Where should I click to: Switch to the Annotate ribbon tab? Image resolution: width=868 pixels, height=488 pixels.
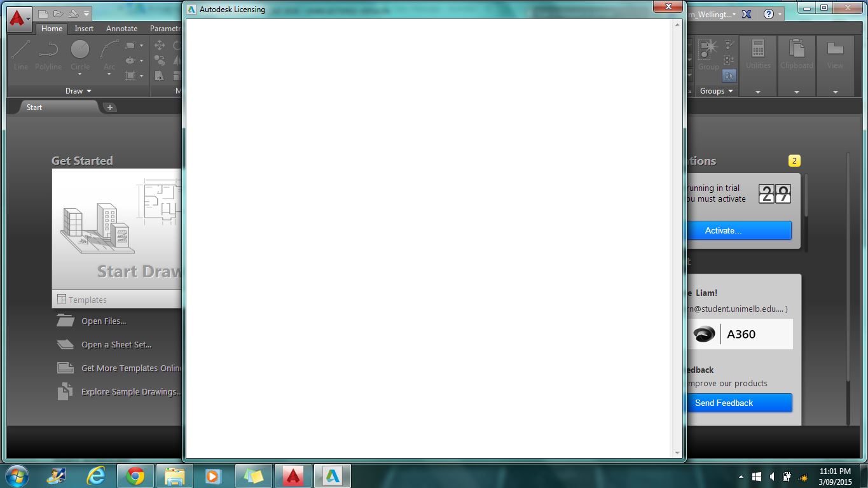(x=121, y=29)
